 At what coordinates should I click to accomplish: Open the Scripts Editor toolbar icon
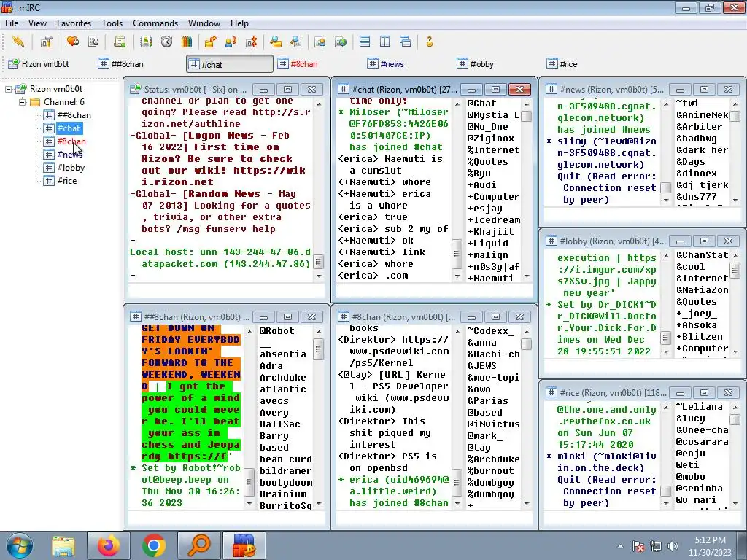tap(120, 42)
